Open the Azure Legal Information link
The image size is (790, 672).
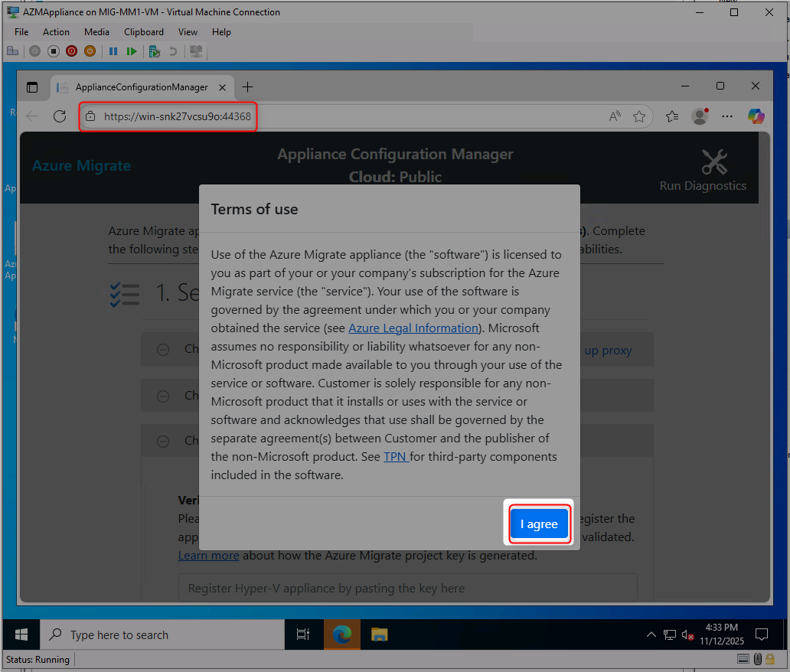tap(413, 328)
